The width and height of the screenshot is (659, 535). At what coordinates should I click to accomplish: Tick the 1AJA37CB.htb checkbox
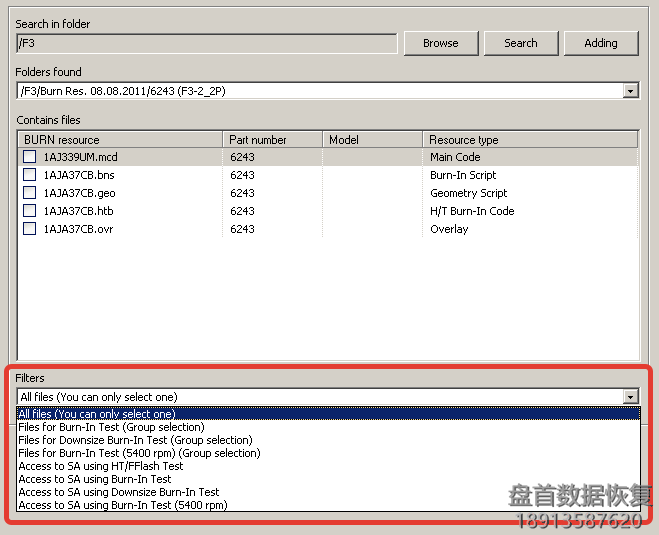pyautogui.click(x=30, y=211)
